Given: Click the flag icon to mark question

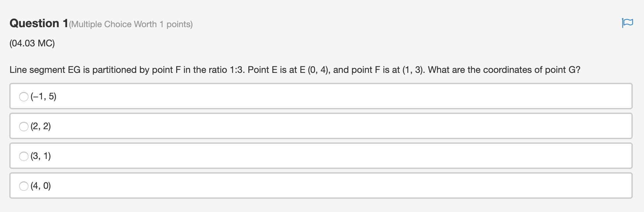Looking at the screenshot, I should click(628, 23).
